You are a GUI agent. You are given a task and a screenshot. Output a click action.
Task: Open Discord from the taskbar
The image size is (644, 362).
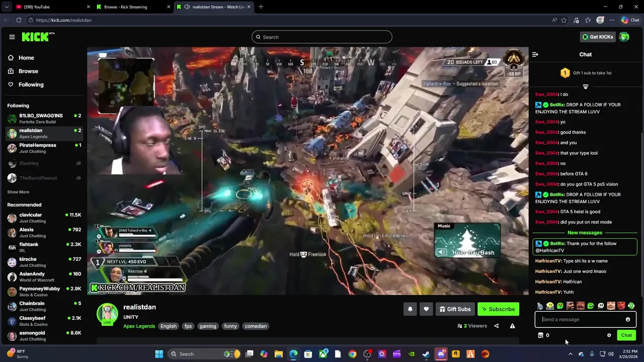point(441,354)
